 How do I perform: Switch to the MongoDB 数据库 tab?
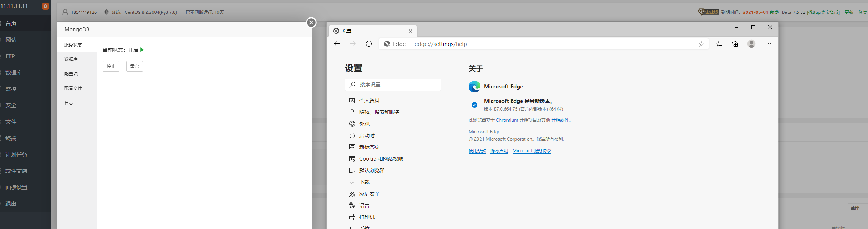pyautogui.click(x=71, y=59)
